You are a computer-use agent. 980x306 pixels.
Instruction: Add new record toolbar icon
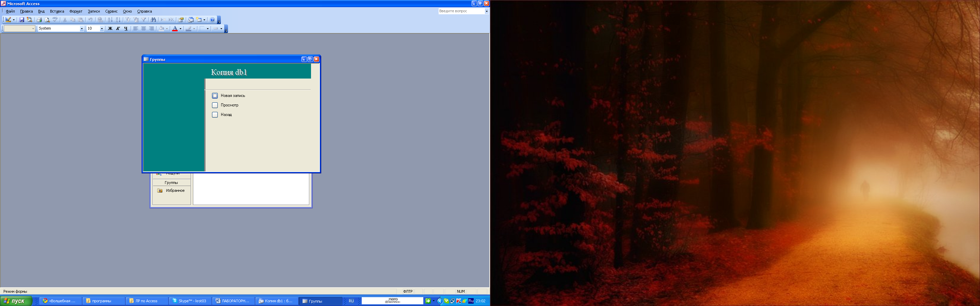(163, 20)
